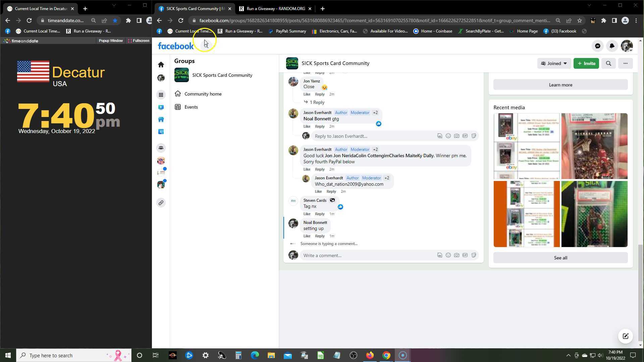644x362 pixels.
Task: Switch to Run a Giveaway RANDOM.ORG tab
Action: coord(275,9)
